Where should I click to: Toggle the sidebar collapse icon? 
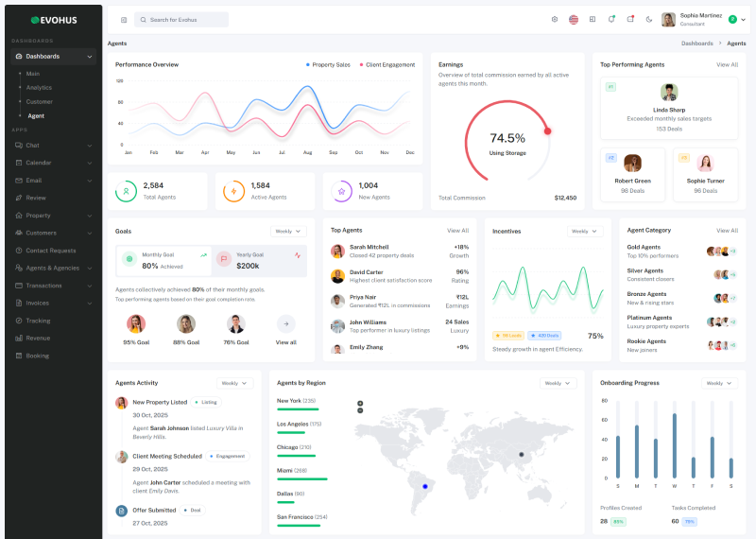click(x=124, y=19)
